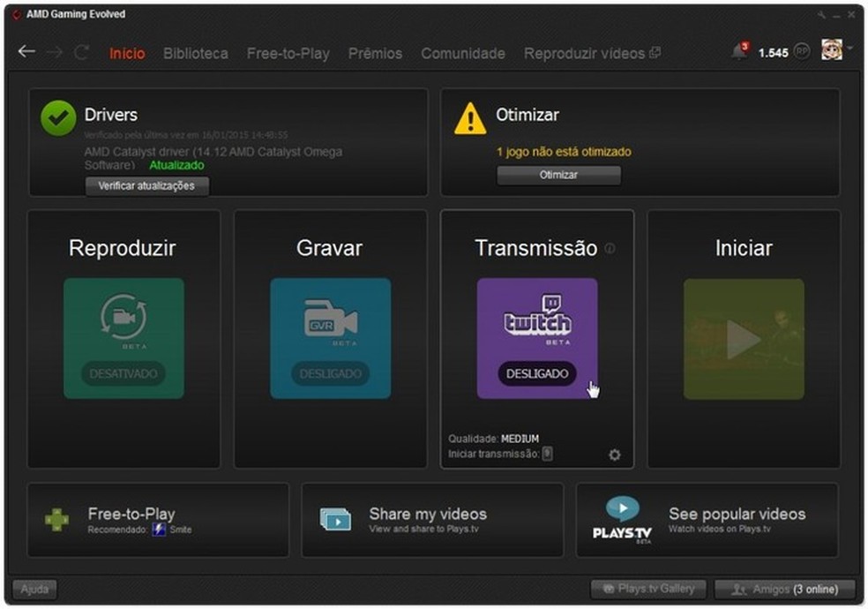The width and height of the screenshot is (868, 609).
Task: Turn on the Twitch DESLIGADO switch
Action: (537, 373)
